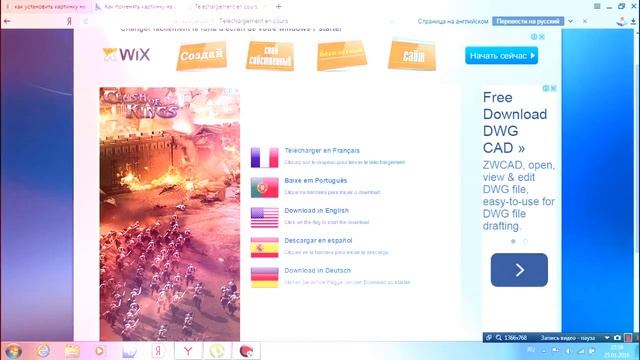Screen dimensions: 640x360
Task: Open a new tab with the plus icon
Action: (x=279, y=7)
